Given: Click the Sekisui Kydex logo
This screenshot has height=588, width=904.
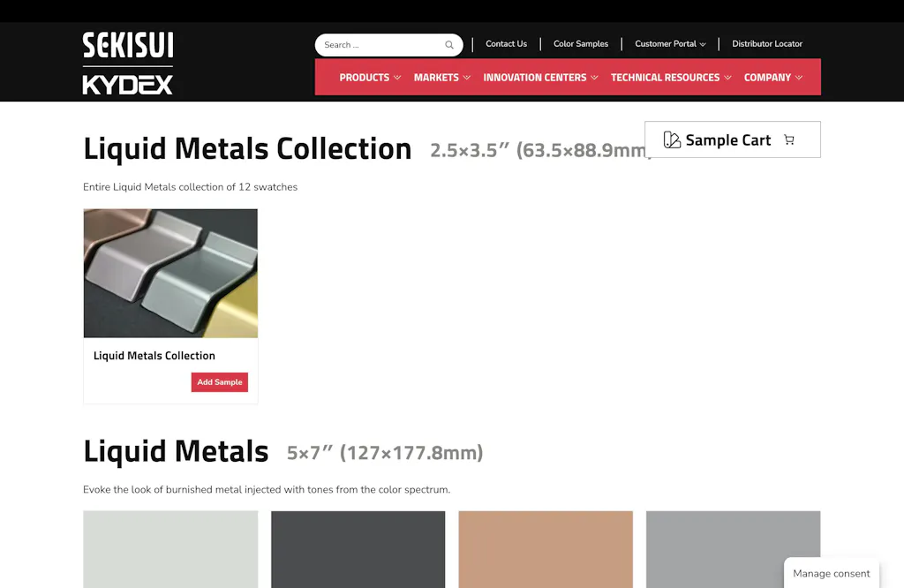Looking at the screenshot, I should (x=127, y=63).
